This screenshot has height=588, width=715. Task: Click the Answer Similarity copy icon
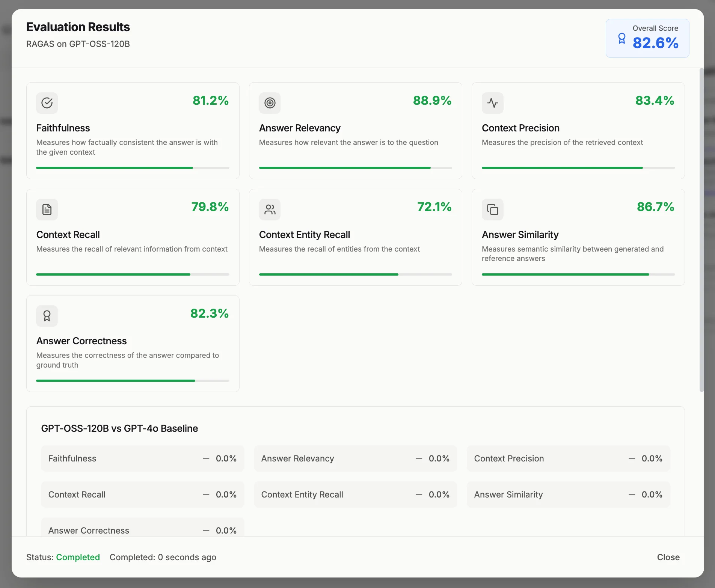(492, 210)
